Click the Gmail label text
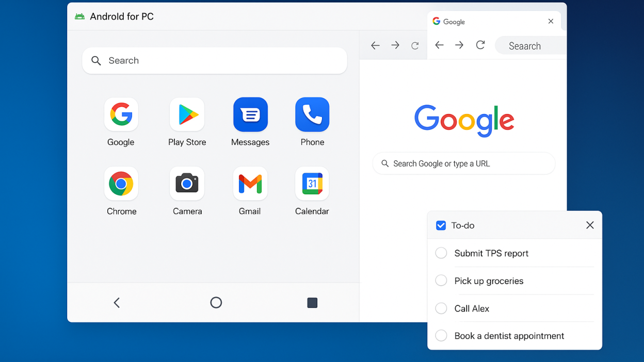Viewport: 644px width, 362px height. [250, 211]
